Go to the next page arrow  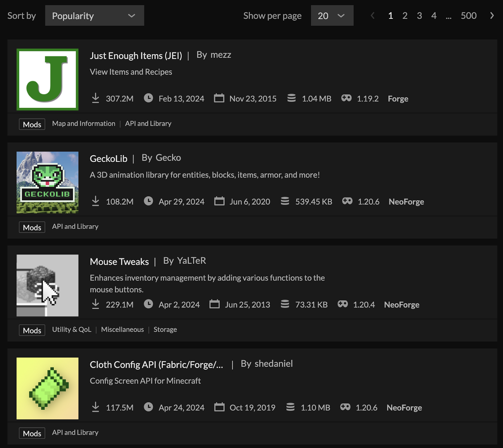(x=492, y=15)
